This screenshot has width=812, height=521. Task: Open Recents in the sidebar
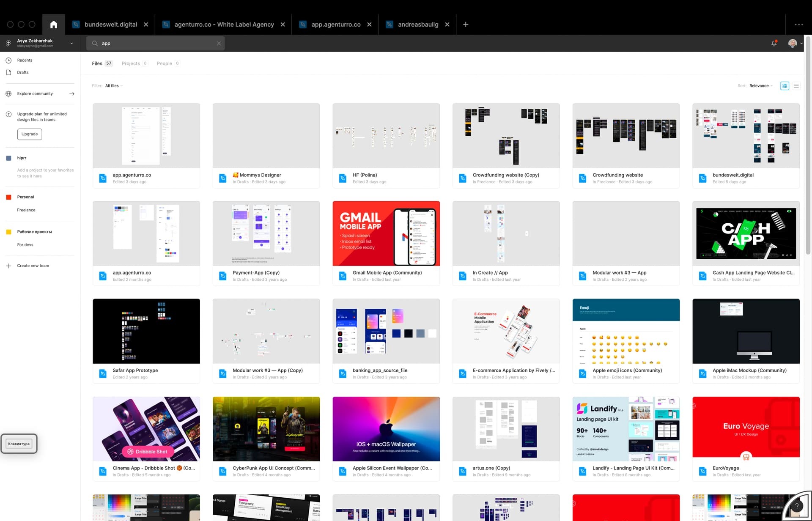point(25,60)
